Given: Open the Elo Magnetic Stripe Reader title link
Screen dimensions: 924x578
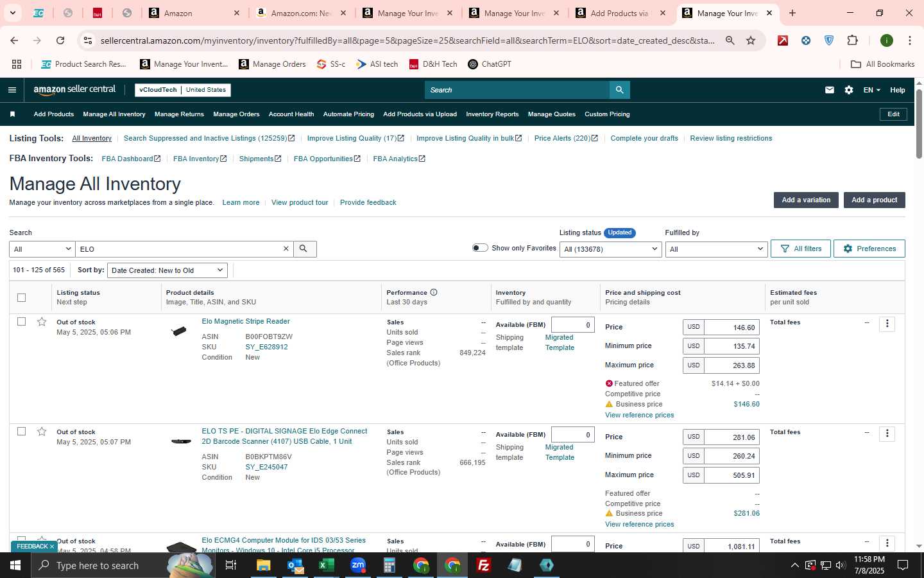Looking at the screenshot, I should pyautogui.click(x=246, y=321).
